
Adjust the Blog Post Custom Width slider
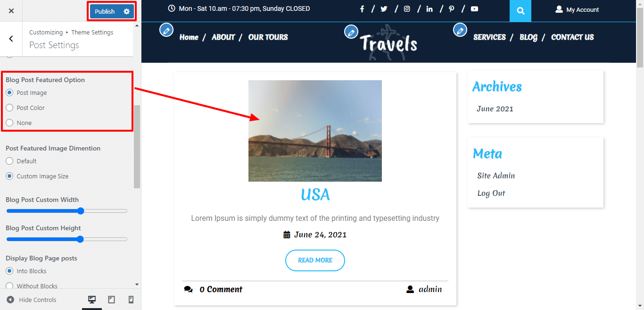pos(80,211)
